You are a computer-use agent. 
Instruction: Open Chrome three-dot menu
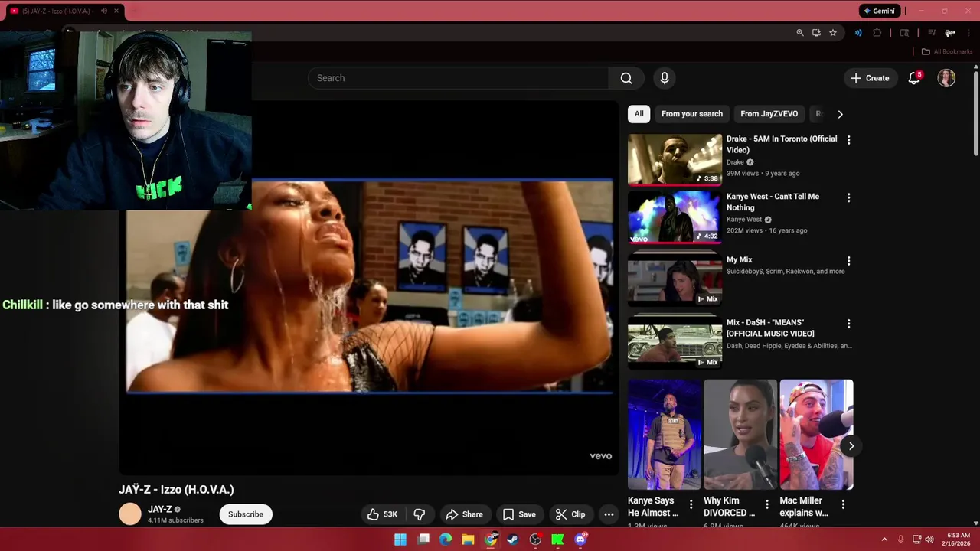pyautogui.click(x=969, y=33)
